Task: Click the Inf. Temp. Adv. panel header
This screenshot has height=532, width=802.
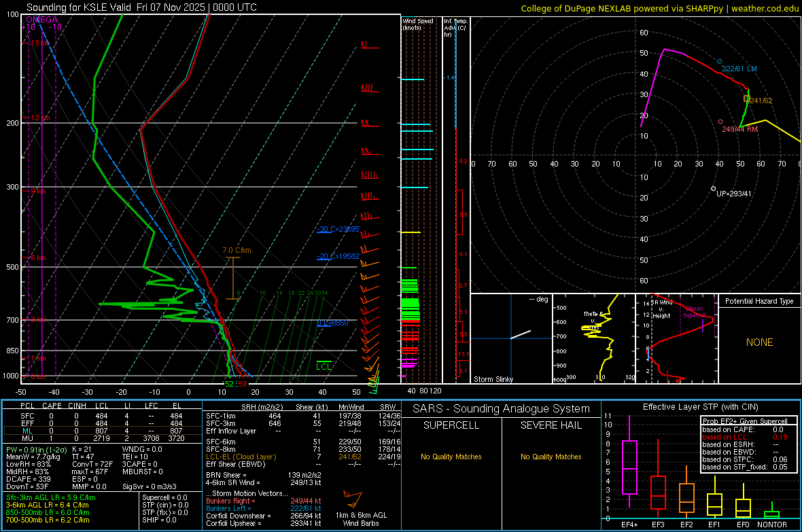Action: point(455,28)
